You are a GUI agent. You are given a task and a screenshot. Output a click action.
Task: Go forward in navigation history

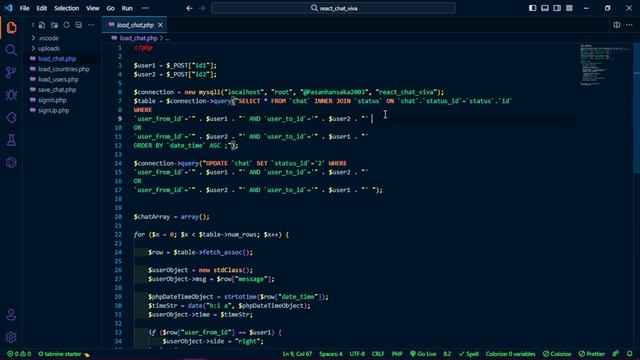click(x=202, y=8)
